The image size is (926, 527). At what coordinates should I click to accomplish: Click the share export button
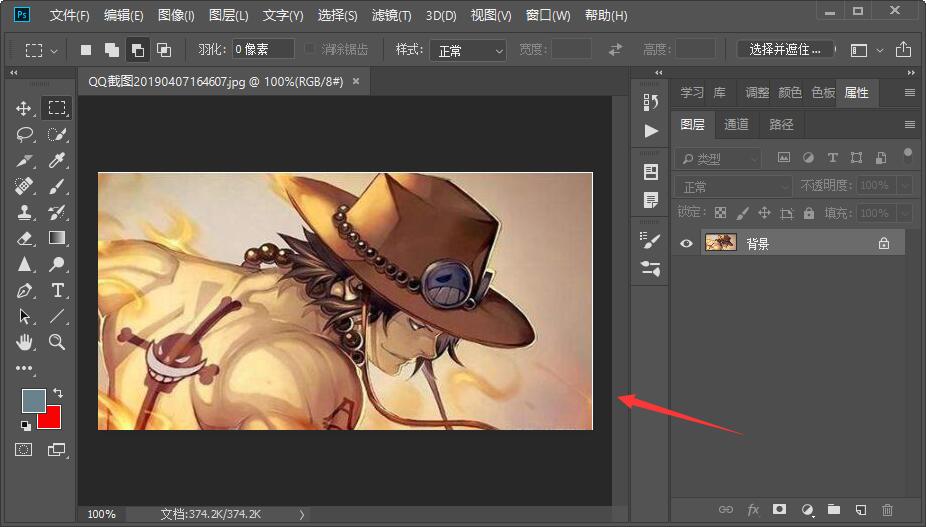tap(903, 50)
